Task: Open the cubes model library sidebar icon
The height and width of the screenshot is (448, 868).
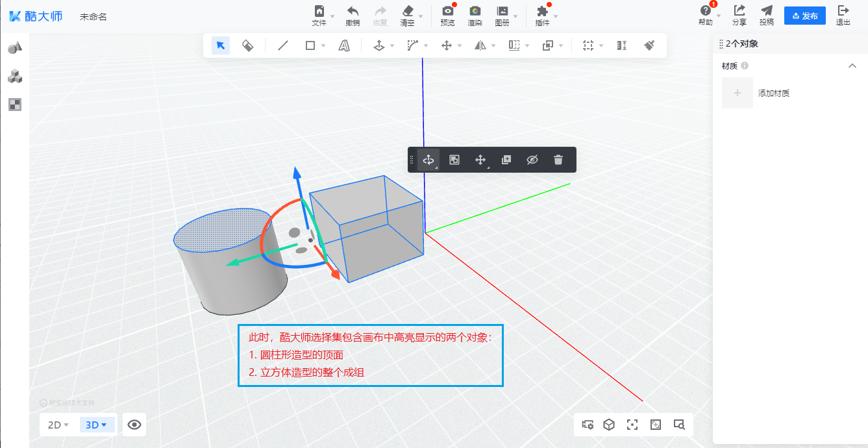Action: point(15,77)
